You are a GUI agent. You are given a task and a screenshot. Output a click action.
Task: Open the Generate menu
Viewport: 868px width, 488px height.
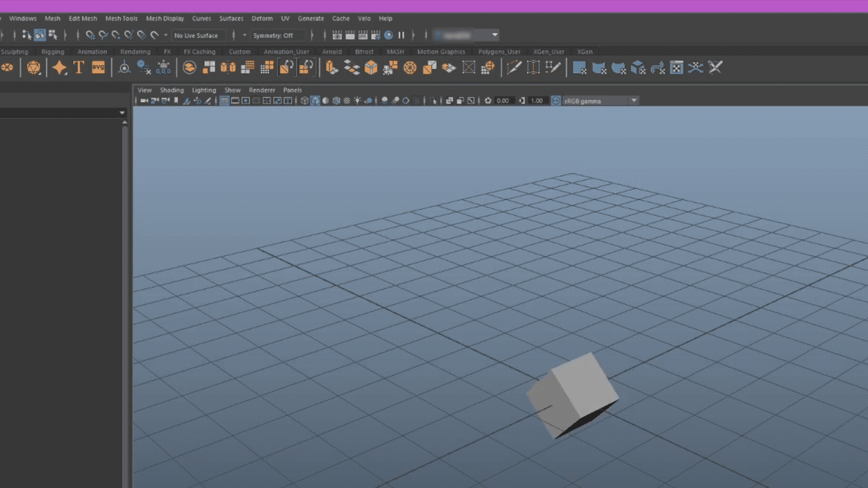point(311,18)
